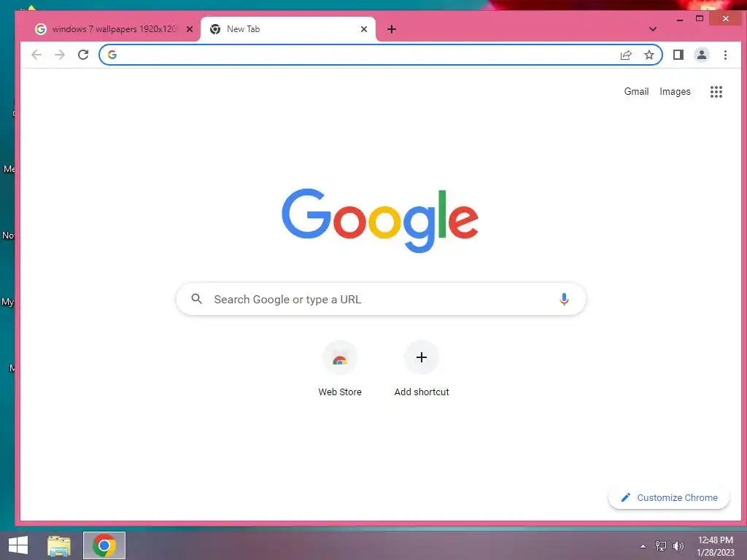The image size is (747, 560).
Task: Reload the current page
Action: (x=83, y=55)
